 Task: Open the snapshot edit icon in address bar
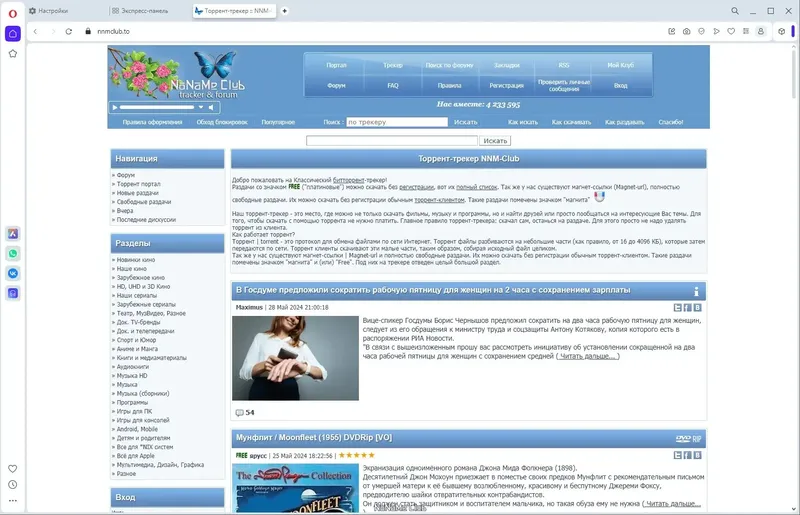pyautogui.click(x=671, y=31)
